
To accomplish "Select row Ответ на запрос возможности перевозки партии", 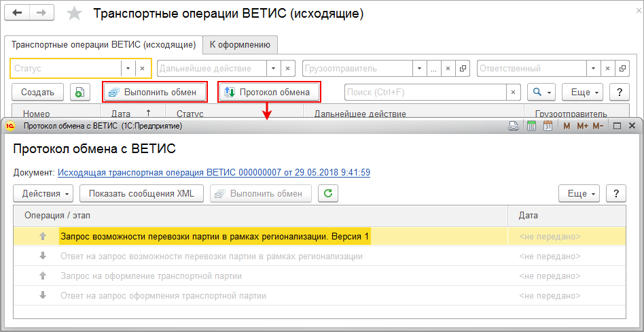I will tap(319, 256).
